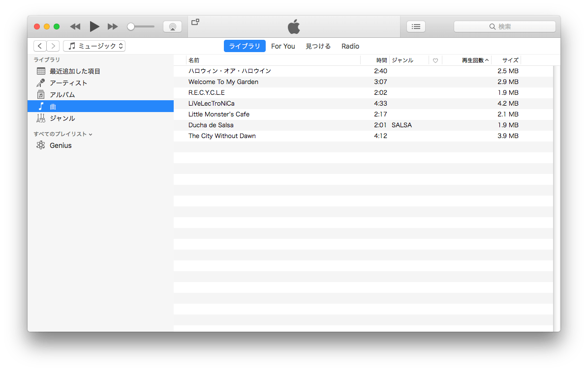Click the 3.9 MB size value

508,136
